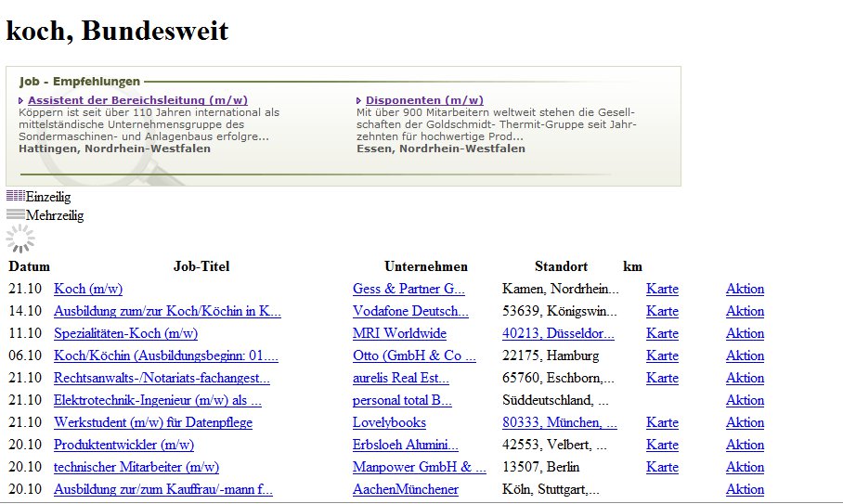Open Aktion menu for Elektrotechnik-Ingenieur job

pos(745,400)
